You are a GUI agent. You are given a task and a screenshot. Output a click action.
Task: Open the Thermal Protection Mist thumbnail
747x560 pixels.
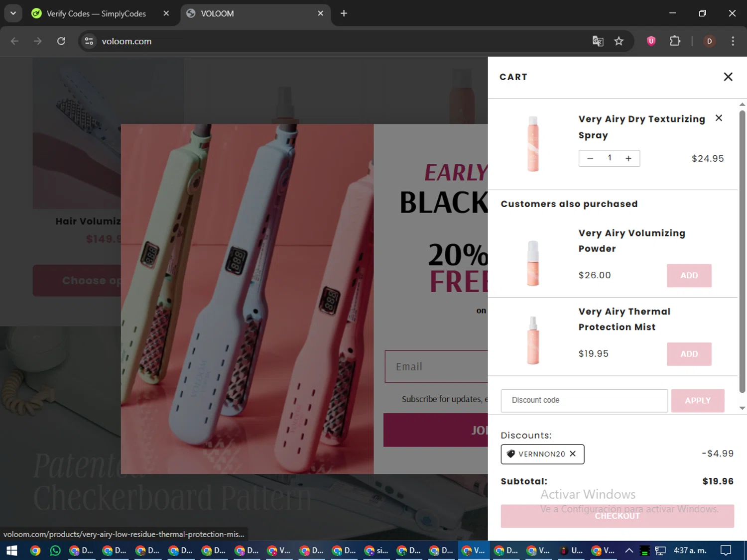click(x=533, y=341)
